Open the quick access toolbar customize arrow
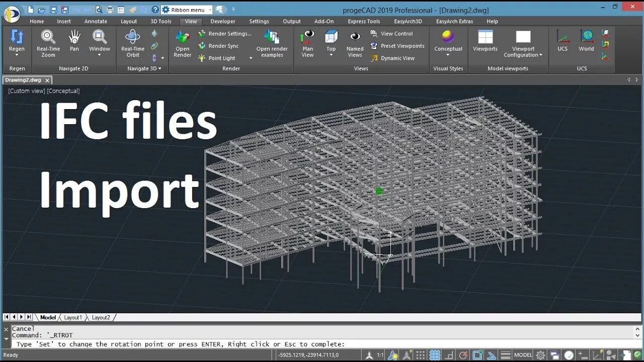644x362 pixels. [233, 10]
